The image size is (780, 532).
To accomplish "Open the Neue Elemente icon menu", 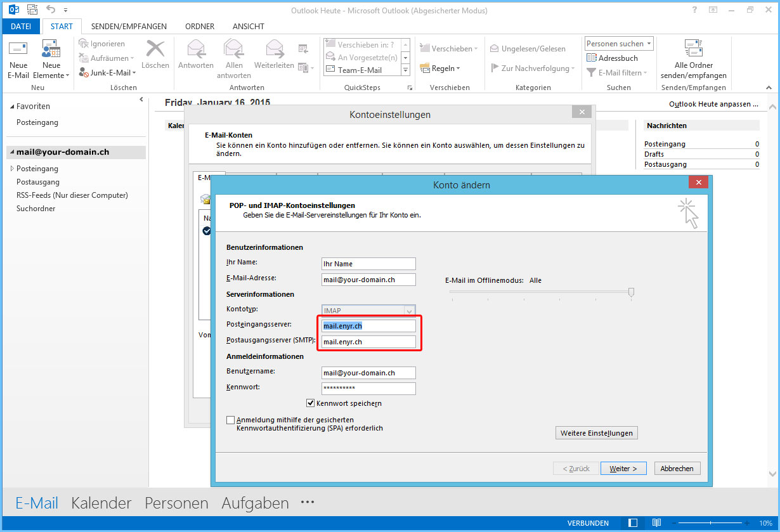I will coord(51,49).
